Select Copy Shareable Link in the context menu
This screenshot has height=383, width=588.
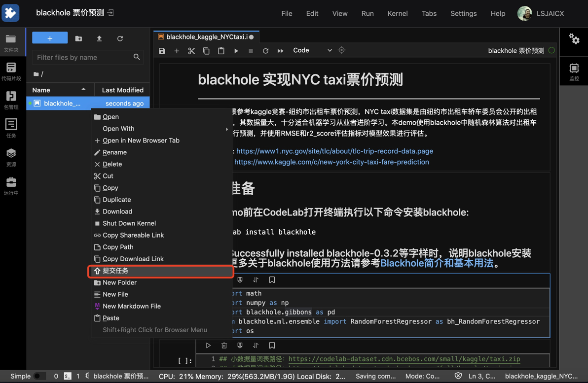pyautogui.click(x=161, y=235)
